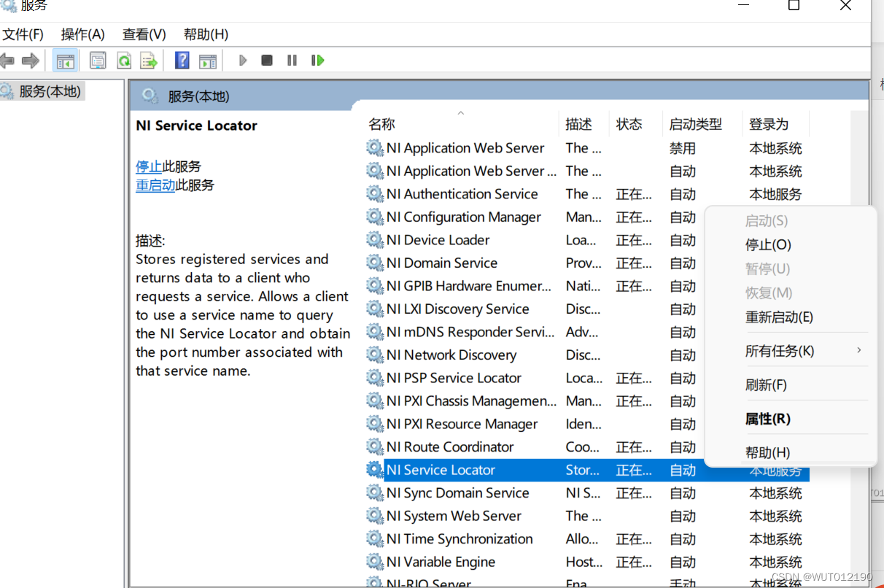Click the 重新启动 service link
884x588 pixels.
155,185
